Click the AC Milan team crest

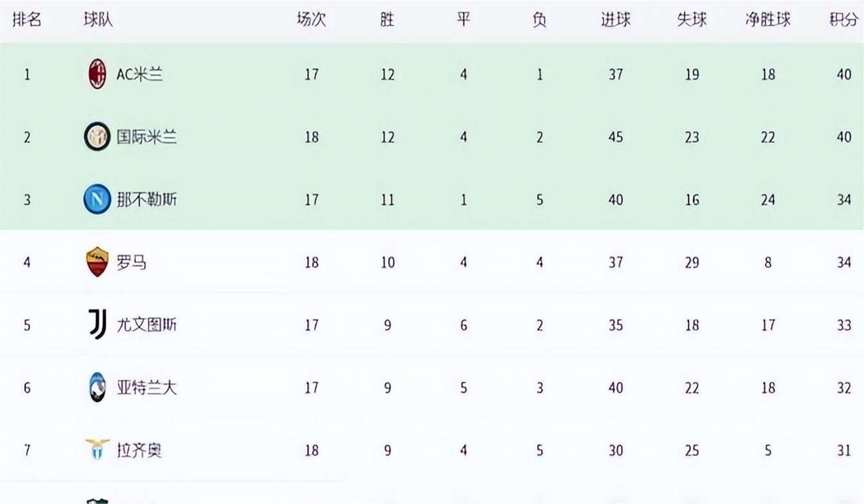click(x=97, y=74)
